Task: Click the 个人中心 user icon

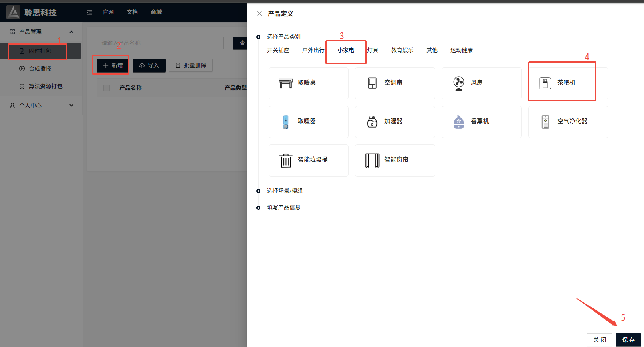Action: coord(12,106)
